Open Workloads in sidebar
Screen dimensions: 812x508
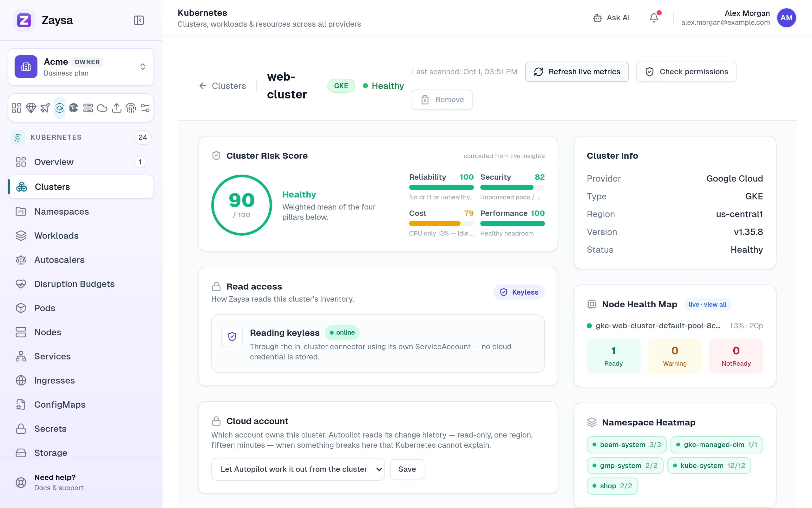[81, 236]
